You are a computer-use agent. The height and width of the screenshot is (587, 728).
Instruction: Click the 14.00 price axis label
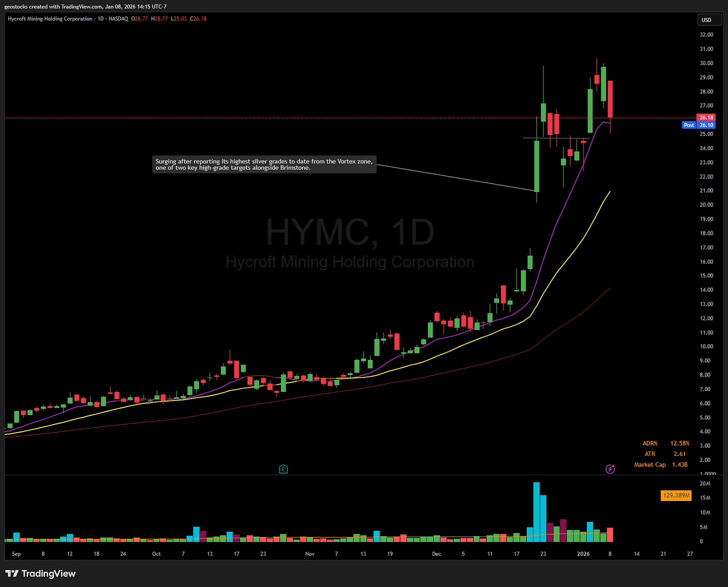[x=706, y=290]
